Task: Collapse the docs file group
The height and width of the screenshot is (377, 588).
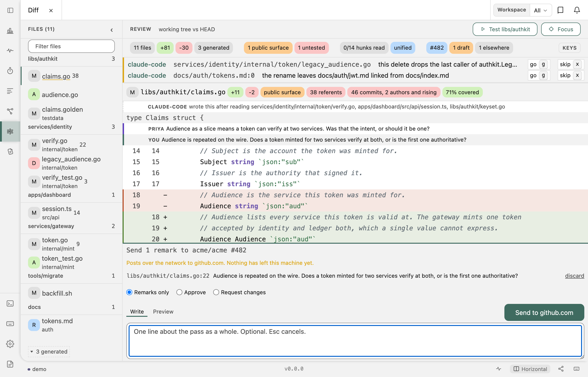Action: pyautogui.click(x=71, y=307)
